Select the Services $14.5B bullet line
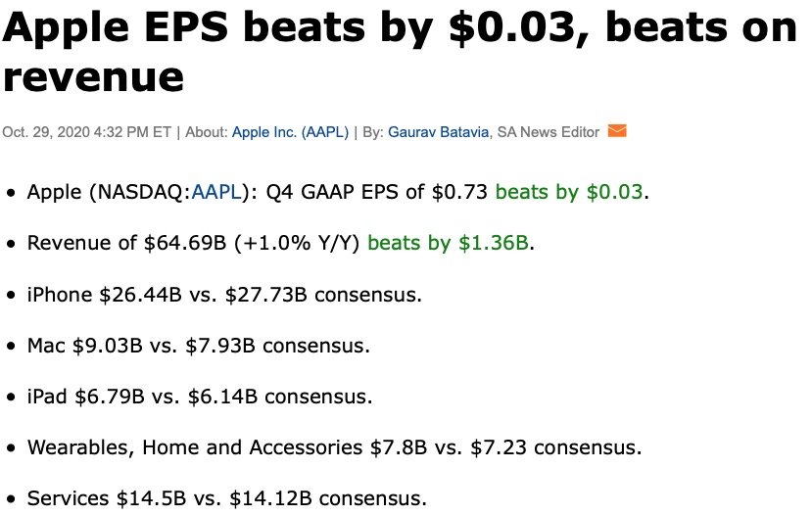Image resolution: width=812 pixels, height=516 pixels. coord(226,498)
